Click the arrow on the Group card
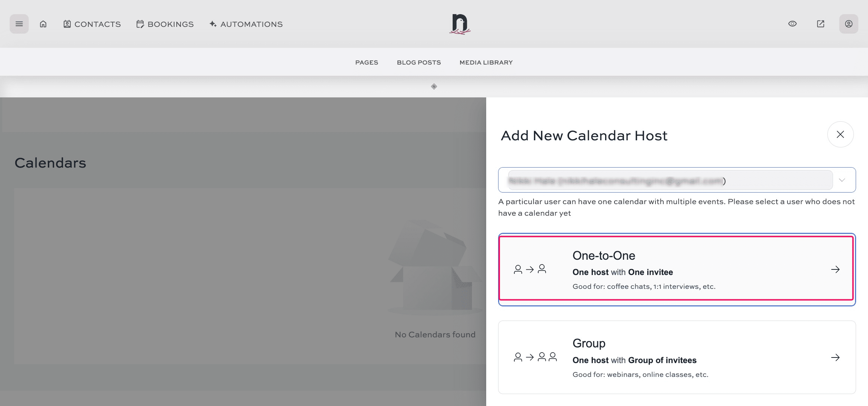This screenshot has height=406, width=868. tap(835, 357)
